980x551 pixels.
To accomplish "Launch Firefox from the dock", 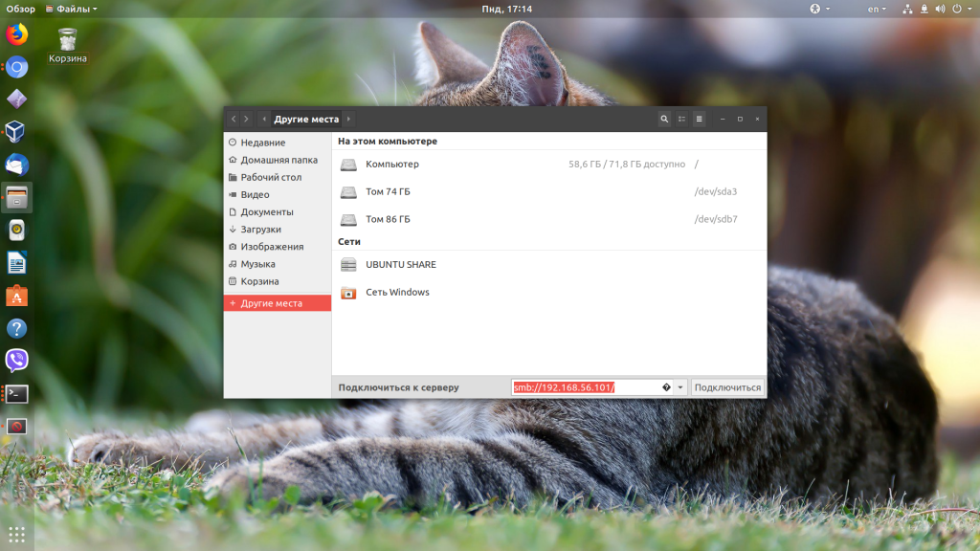I will [x=16, y=35].
